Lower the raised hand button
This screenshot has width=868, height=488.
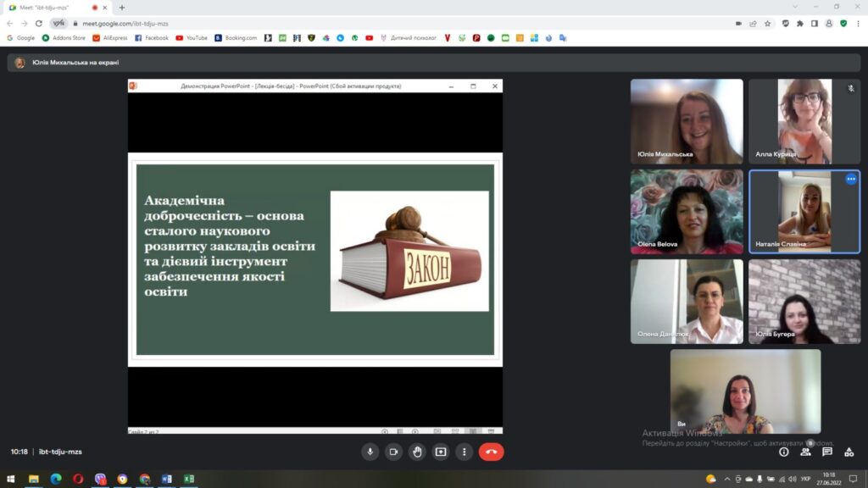(x=417, y=452)
